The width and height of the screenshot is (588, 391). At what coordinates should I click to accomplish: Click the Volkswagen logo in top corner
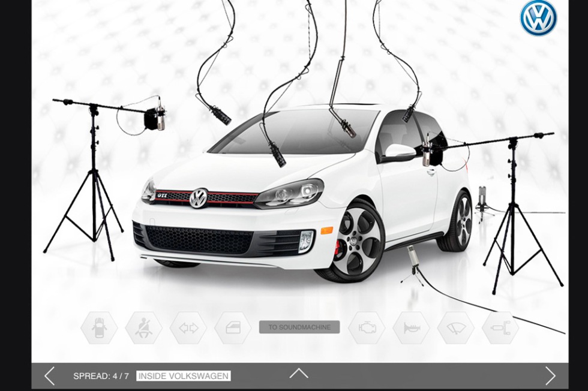(x=538, y=18)
